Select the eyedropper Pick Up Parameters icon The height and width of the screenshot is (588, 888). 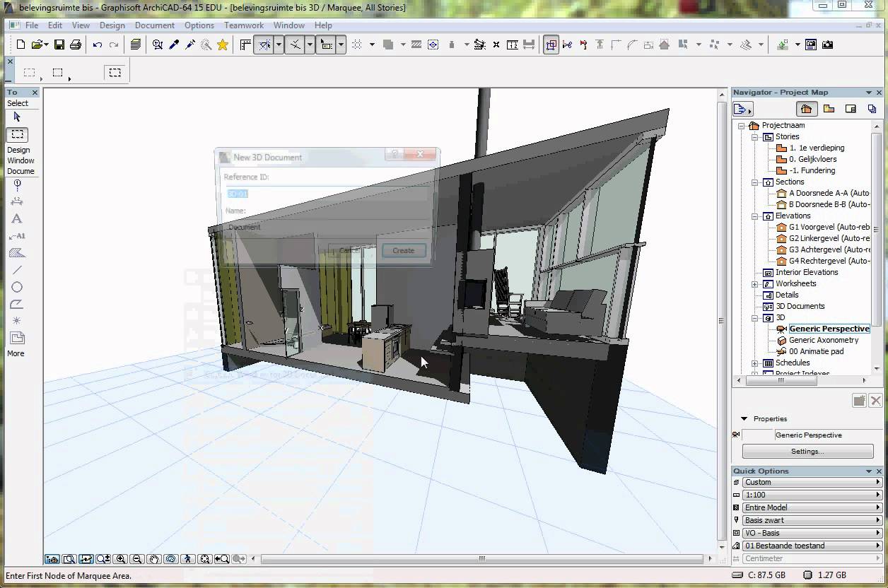(174, 45)
